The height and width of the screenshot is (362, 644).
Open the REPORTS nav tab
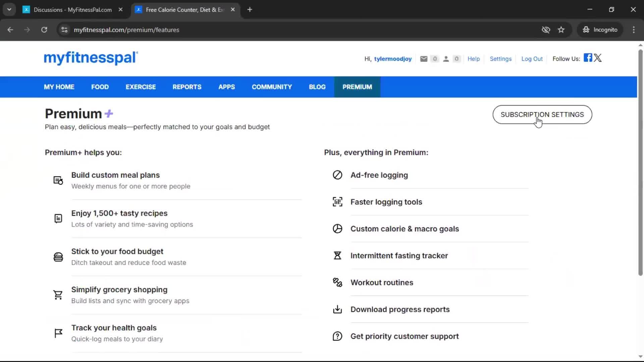click(187, 87)
